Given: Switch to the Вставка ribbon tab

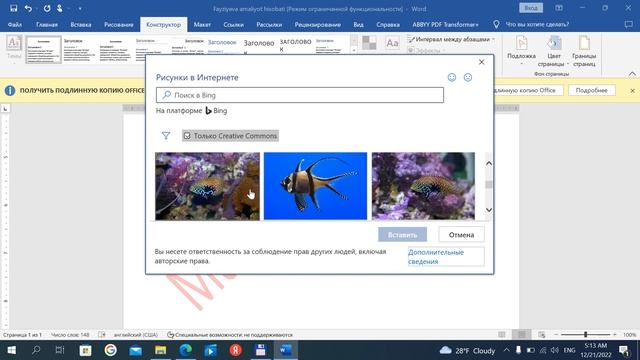Looking at the screenshot, I should pos(81,24).
